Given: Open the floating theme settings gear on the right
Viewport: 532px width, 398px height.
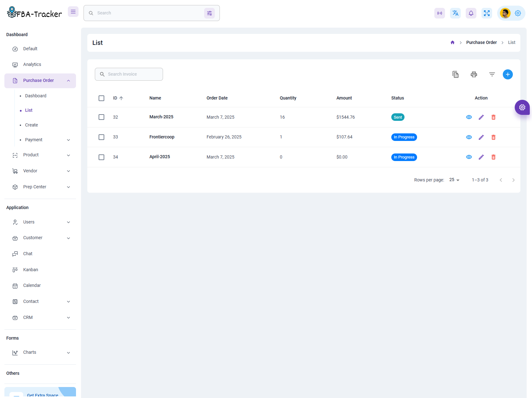Looking at the screenshot, I should click(522, 107).
